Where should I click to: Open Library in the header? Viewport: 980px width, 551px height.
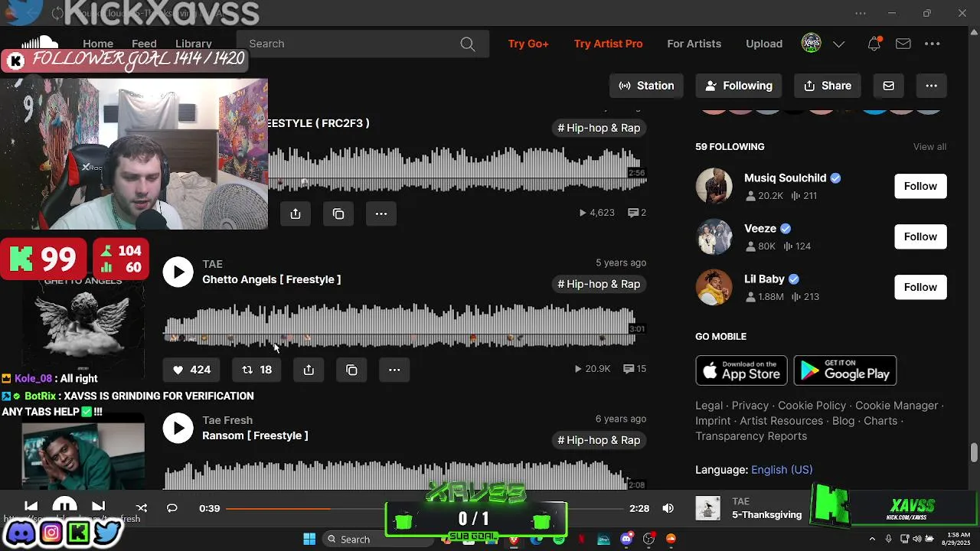coord(194,44)
